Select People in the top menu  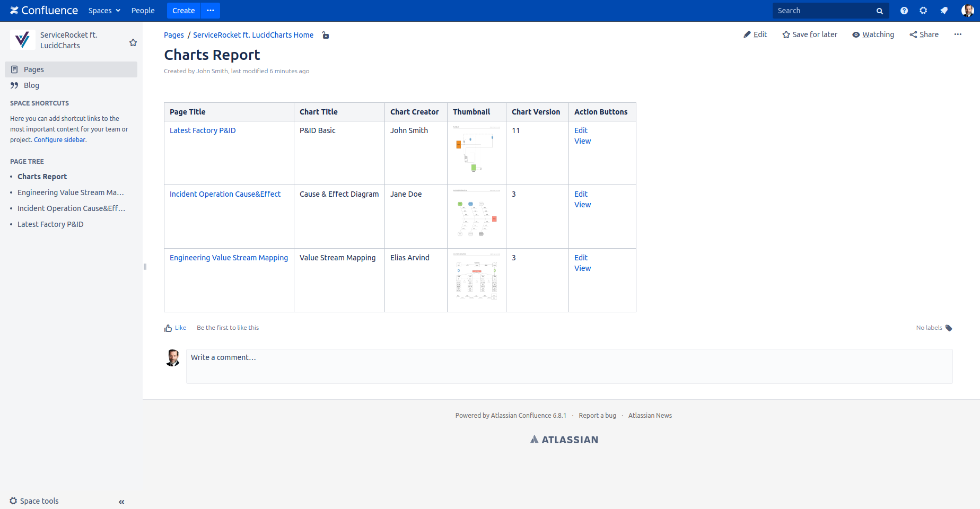[x=143, y=11]
